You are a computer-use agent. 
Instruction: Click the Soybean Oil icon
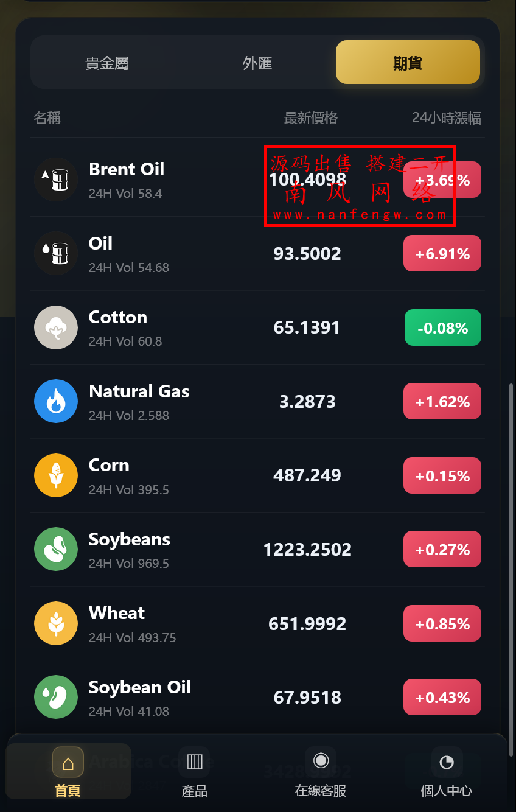click(56, 697)
